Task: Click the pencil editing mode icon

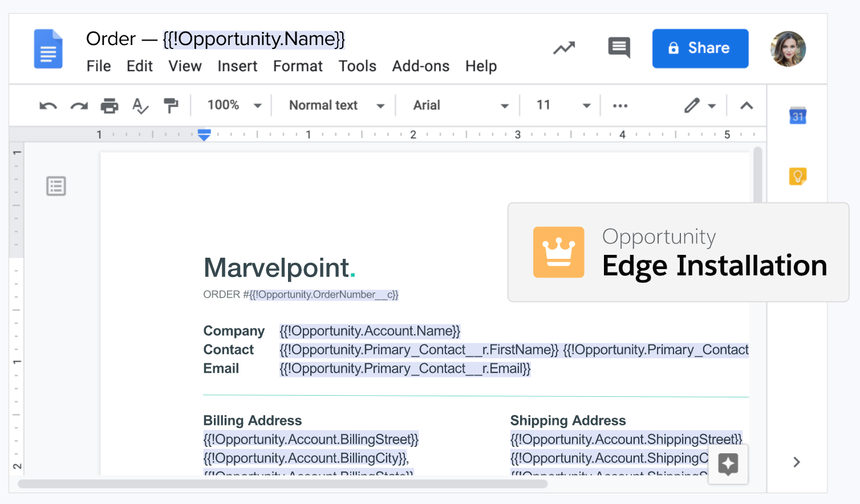Action: coord(692,105)
